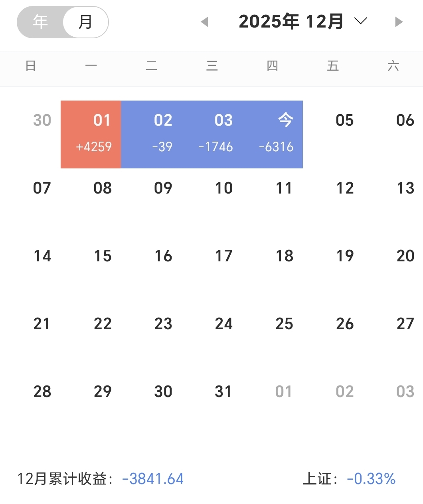Select date 24 on the calendar
The image size is (423, 504).
(x=224, y=324)
